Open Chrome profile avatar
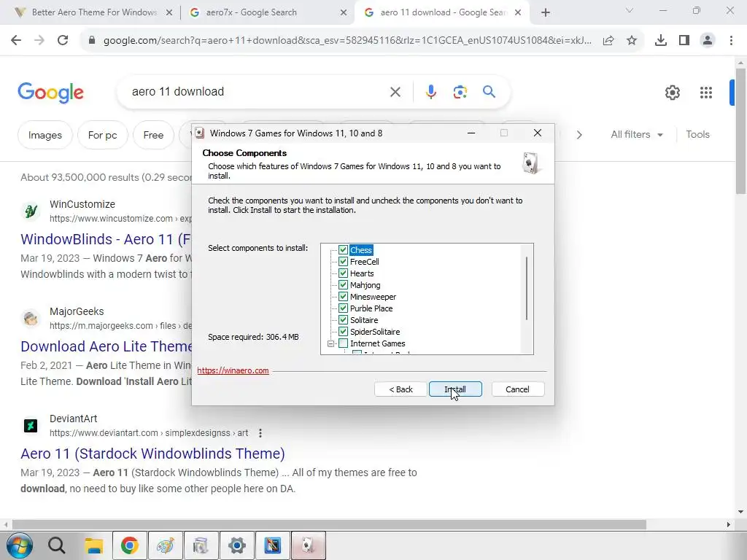The width and height of the screenshot is (747, 560). pyautogui.click(x=708, y=41)
